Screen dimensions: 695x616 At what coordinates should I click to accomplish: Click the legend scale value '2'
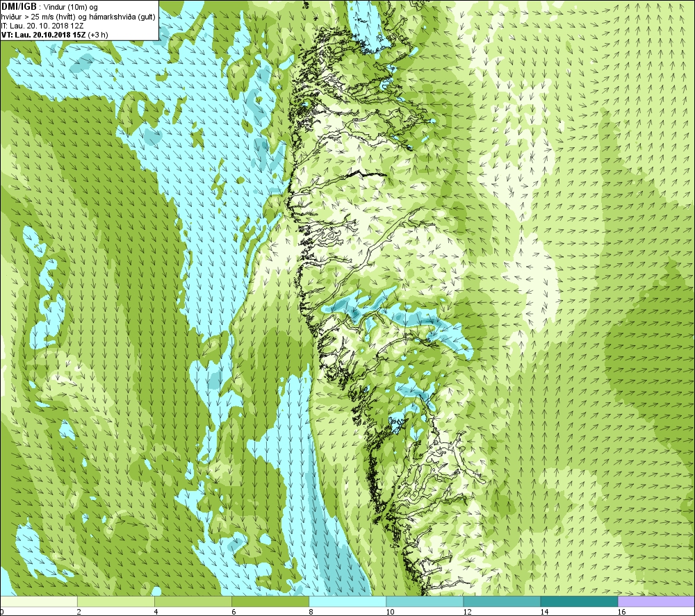[x=79, y=612]
